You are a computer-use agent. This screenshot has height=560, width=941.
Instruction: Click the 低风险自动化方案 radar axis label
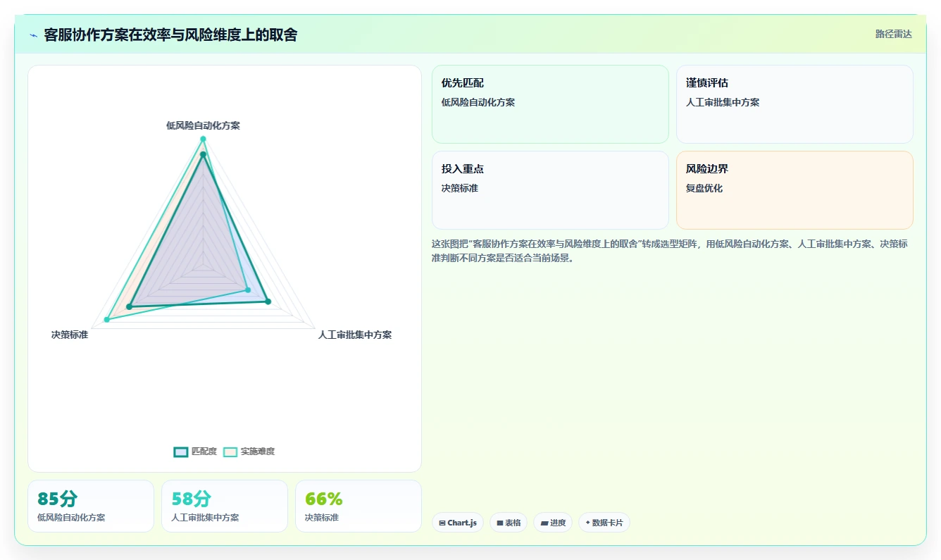click(203, 125)
